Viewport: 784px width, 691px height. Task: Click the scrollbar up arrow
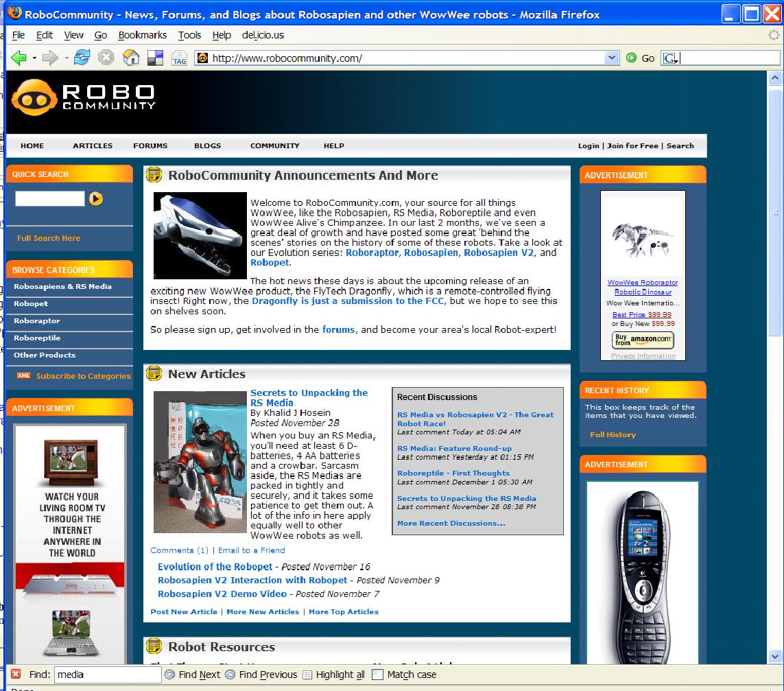click(x=774, y=78)
